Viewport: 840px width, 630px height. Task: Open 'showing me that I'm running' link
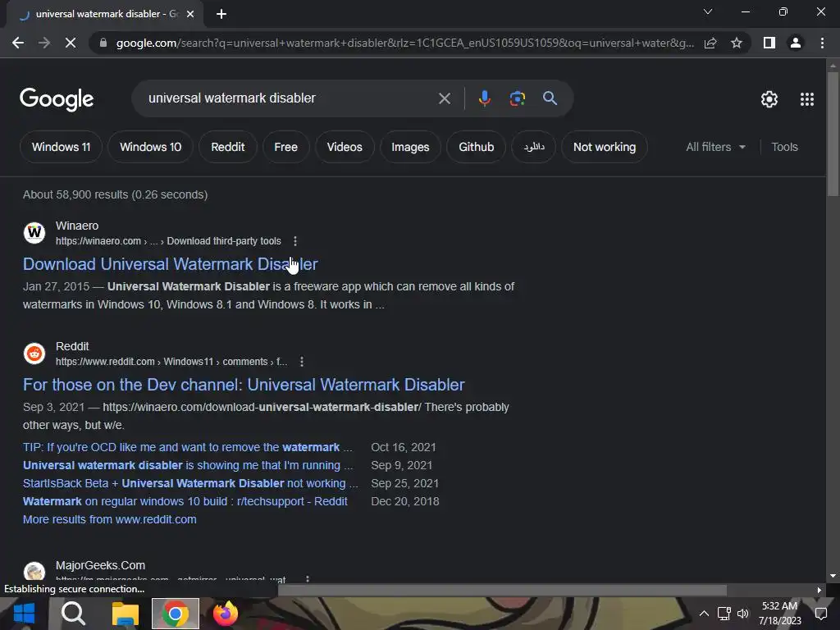coord(188,465)
